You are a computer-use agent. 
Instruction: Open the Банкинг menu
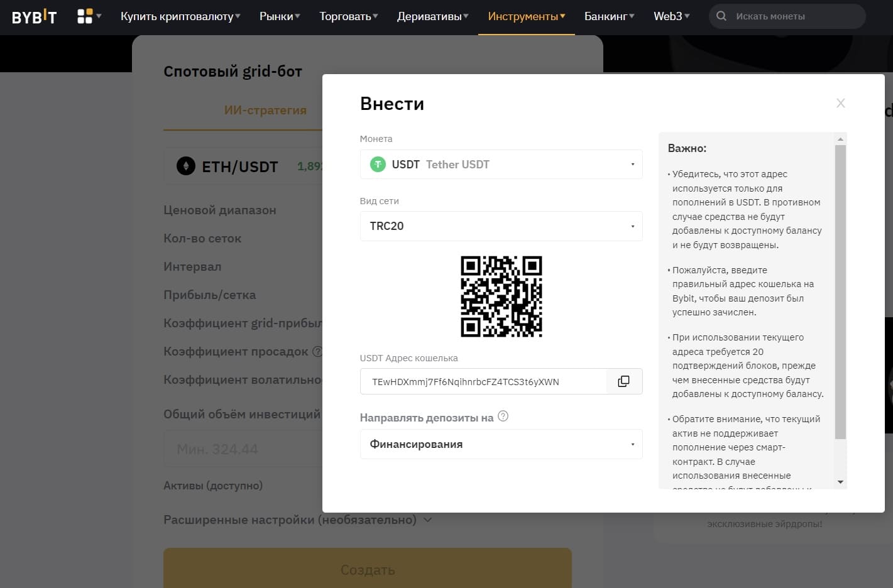610,16
